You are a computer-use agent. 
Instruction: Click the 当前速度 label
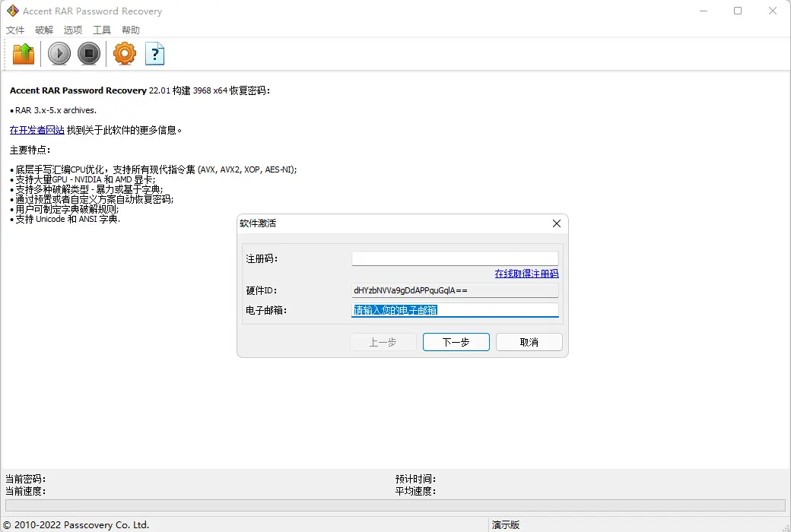pos(25,491)
